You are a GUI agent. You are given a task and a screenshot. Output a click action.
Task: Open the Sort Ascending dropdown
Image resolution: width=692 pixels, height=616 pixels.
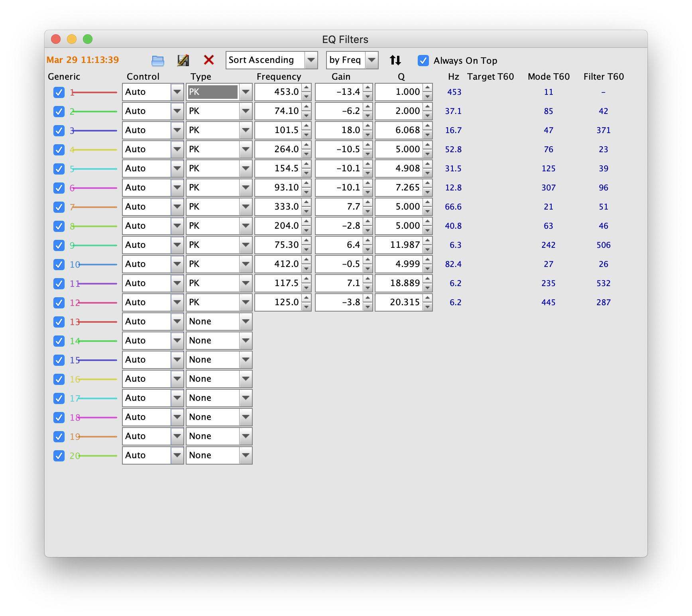point(271,60)
